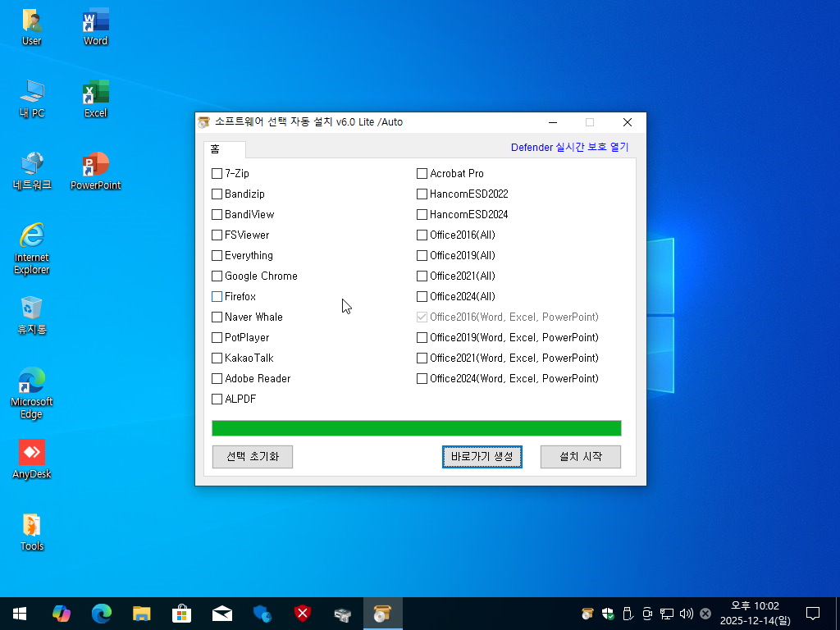Select the Internet Explorer desktop icon

tap(32, 249)
